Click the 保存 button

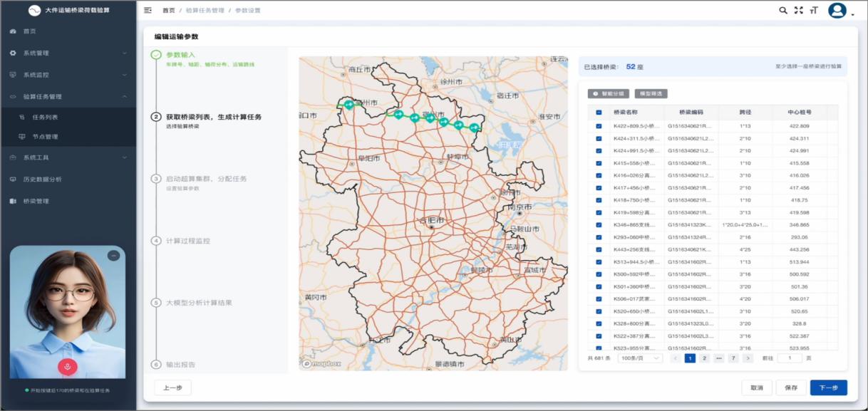click(x=791, y=388)
